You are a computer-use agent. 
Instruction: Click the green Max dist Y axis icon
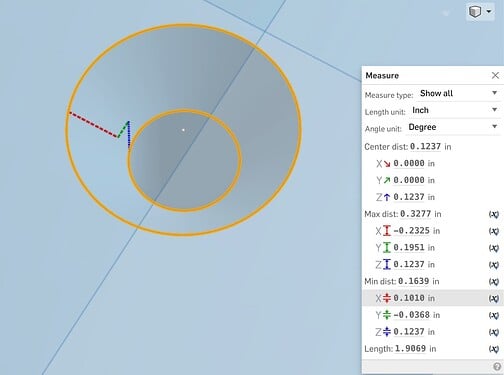pyautogui.click(x=387, y=248)
